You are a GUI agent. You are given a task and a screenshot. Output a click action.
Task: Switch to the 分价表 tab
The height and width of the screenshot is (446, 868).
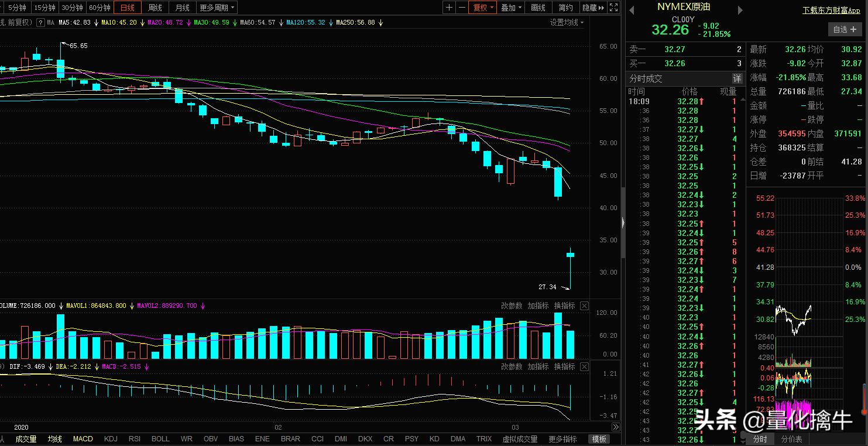tap(791, 439)
